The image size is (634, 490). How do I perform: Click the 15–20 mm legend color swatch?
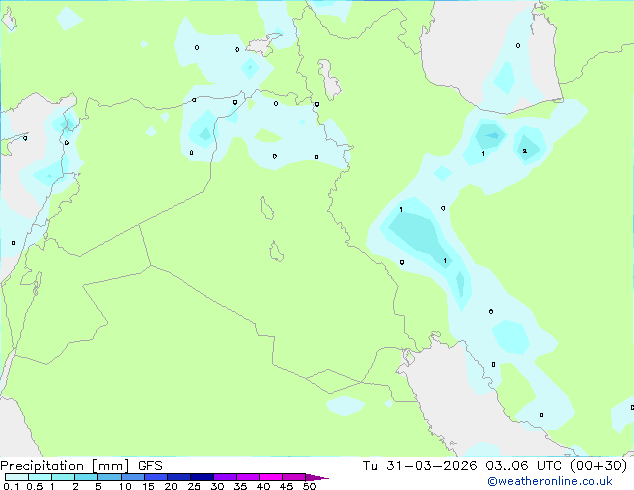(155, 477)
